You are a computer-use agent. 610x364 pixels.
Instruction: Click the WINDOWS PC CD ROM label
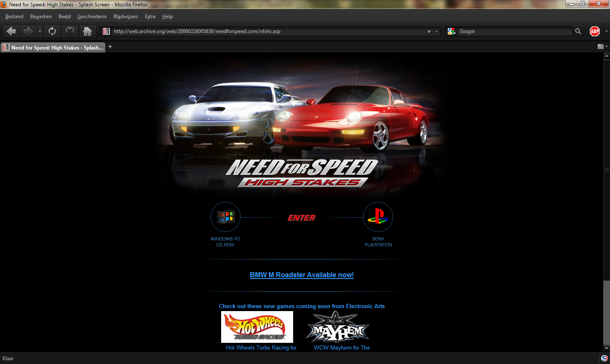pyautogui.click(x=225, y=242)
